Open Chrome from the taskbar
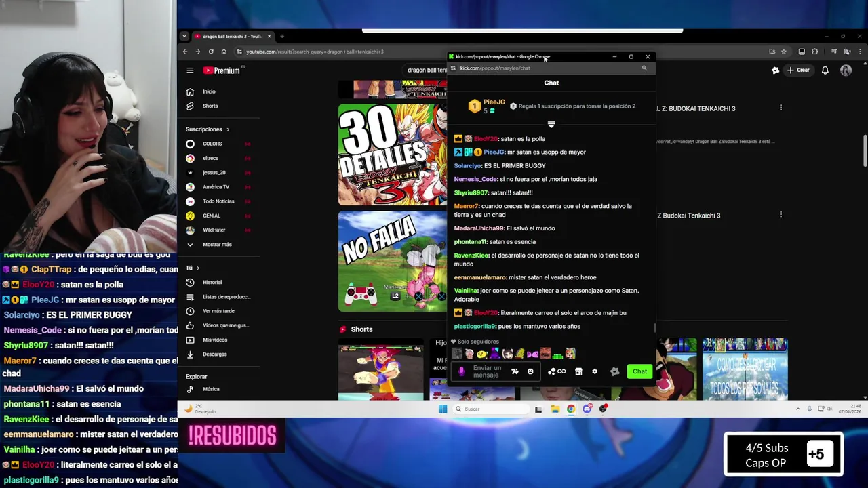This screenshot has height=488, width=868. [571, 409]
